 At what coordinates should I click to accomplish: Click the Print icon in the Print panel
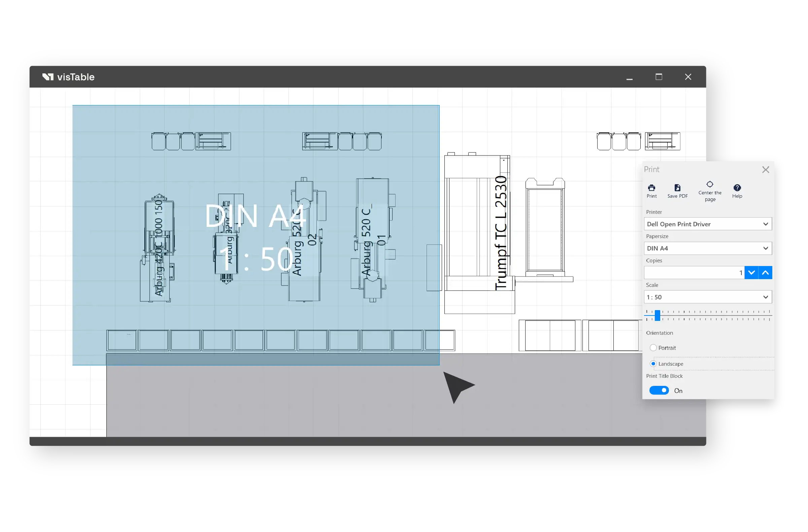[651, 191]
